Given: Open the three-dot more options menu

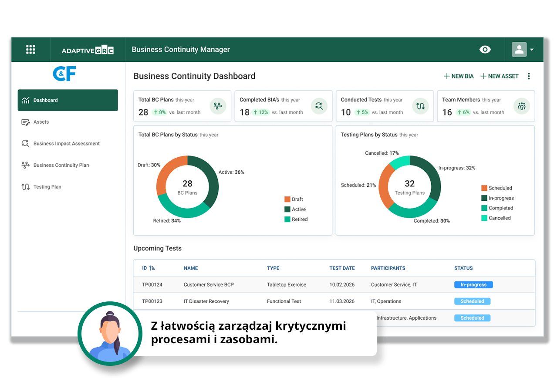Looking at the screenshot, I should [529, 76].
